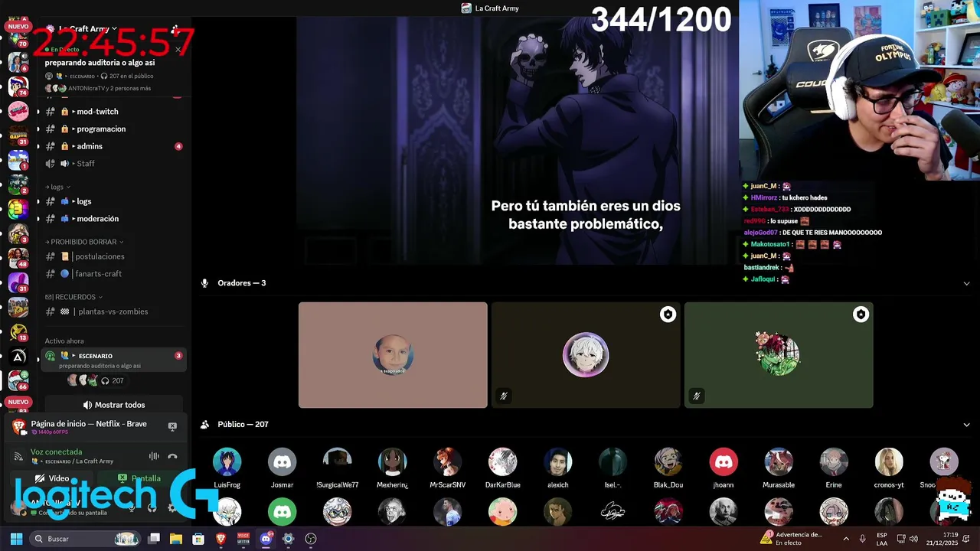This screenshot has width=980, height=551.
Task: Click the green-background speaker tile
Action: [779, 355]
